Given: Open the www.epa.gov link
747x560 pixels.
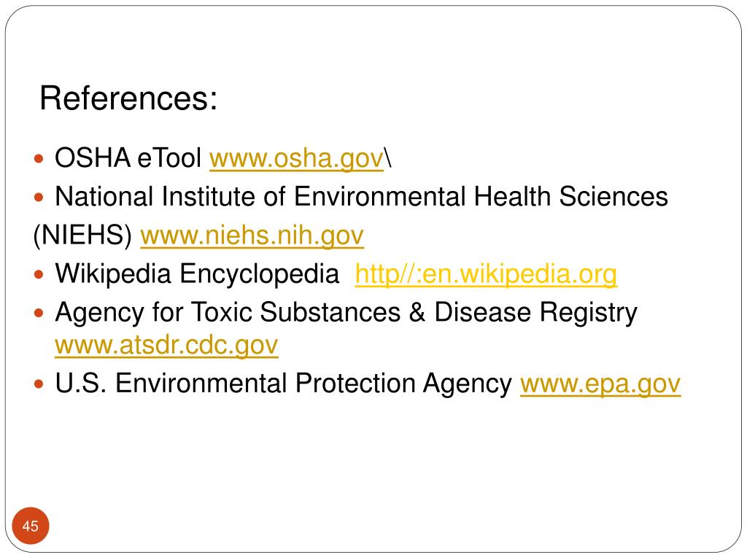Looking at the screenshot, I should pos(600,384).
